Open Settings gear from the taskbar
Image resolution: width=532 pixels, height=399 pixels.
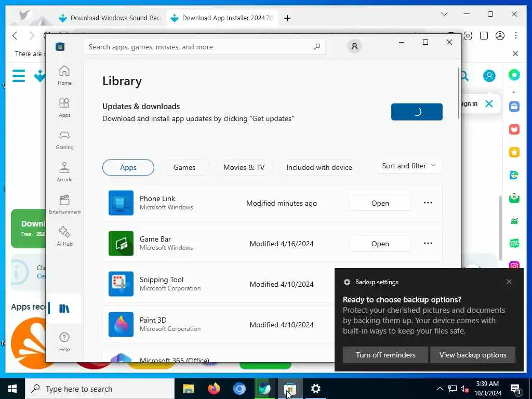click(315, 389)
